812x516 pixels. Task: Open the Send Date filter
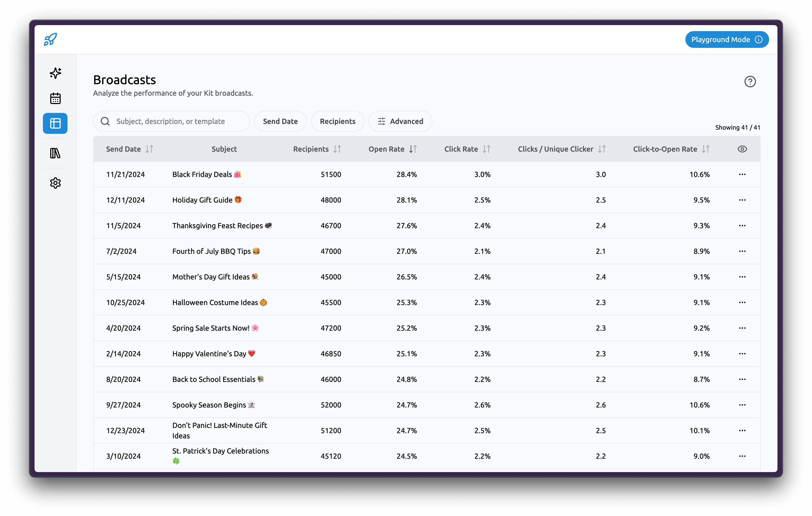point(280,121)
